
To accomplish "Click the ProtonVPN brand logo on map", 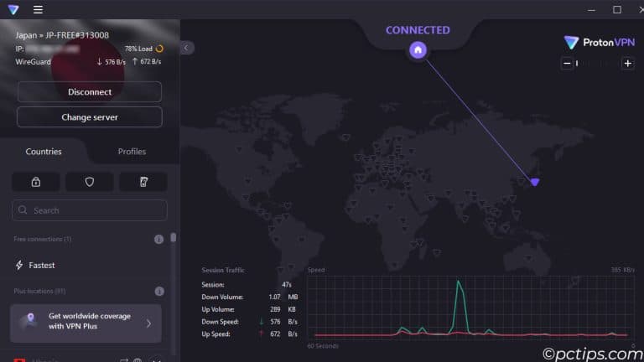I will point(600,42).
